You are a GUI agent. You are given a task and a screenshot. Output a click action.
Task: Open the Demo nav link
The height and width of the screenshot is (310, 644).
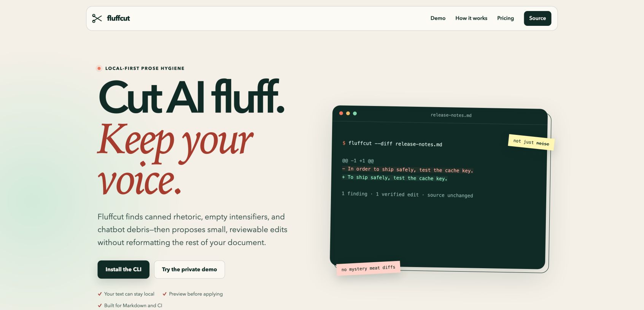coord(438,18)
